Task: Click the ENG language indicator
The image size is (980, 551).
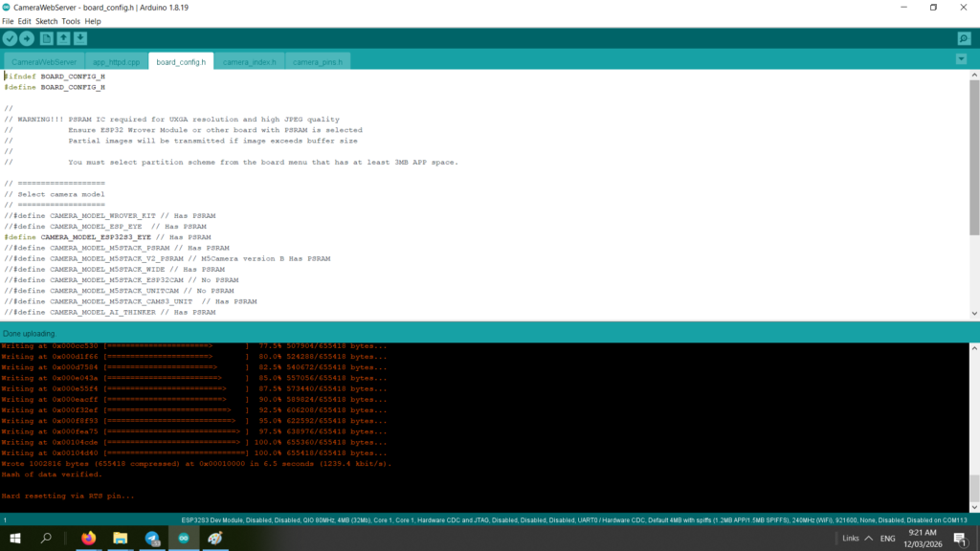Action: 888,539
